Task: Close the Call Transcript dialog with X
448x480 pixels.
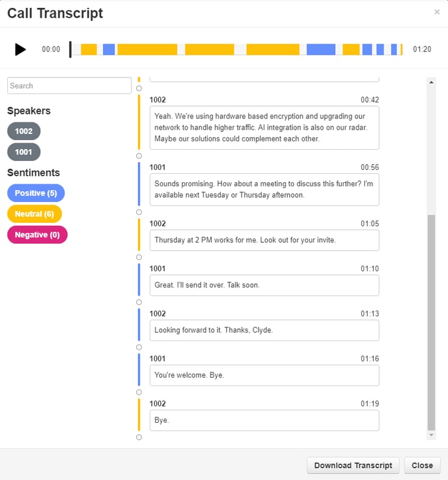Action: click(x=437, y=12)
